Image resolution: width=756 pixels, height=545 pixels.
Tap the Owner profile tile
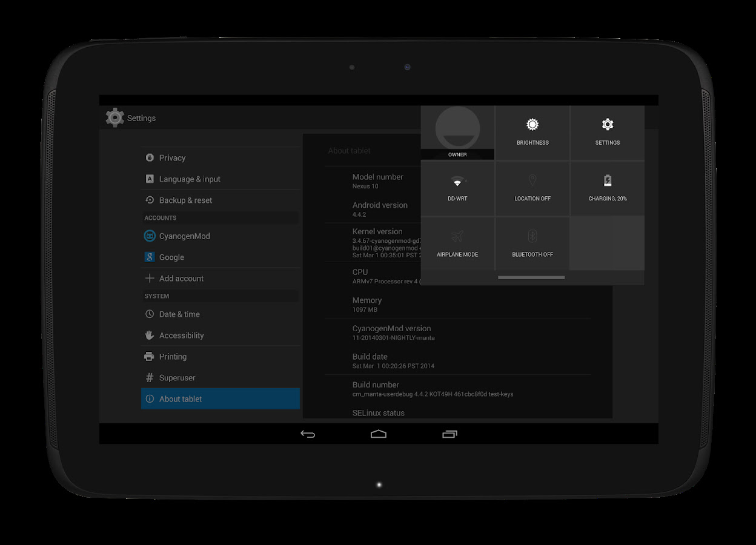click(457, 133)
